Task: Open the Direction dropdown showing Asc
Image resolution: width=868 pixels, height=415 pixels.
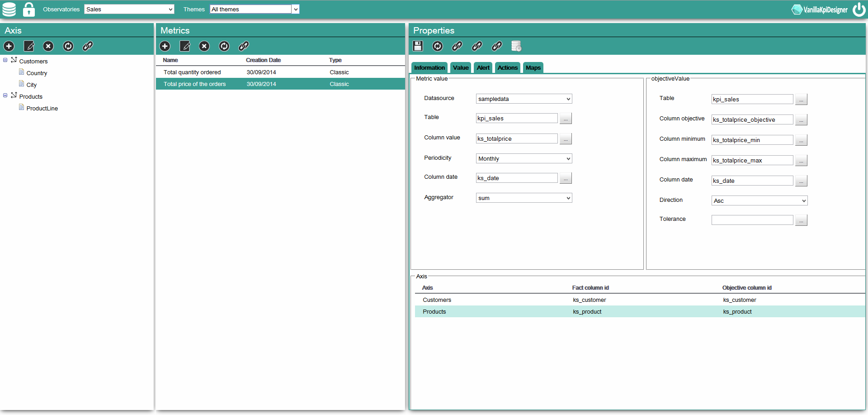Action: click(759, 200)
